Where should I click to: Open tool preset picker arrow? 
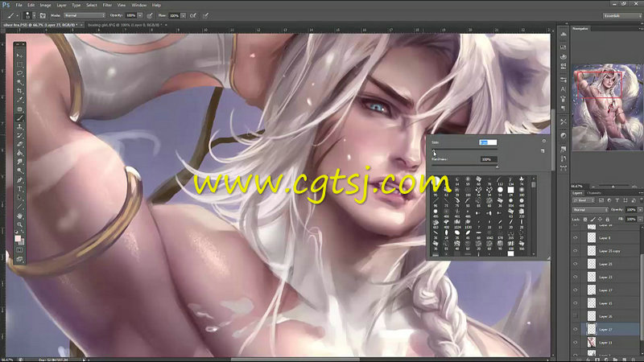[17, 15]
